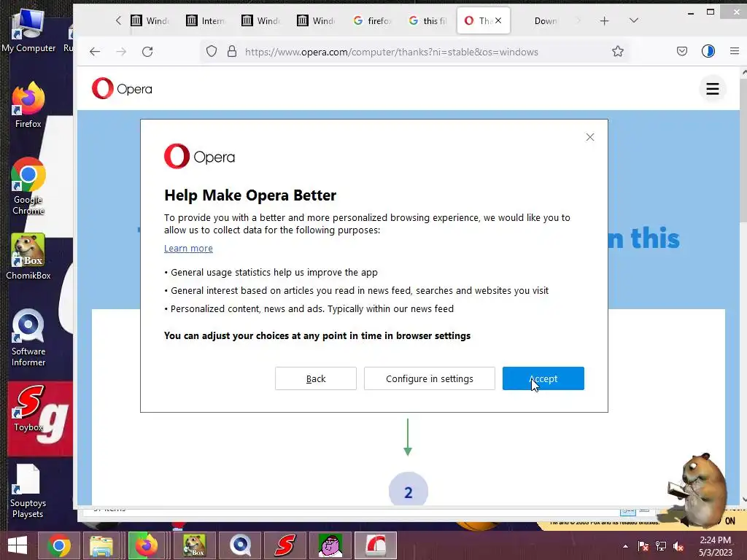
Task: Open Firefox desktop shortcut
Action: click(x=28, y=105)
